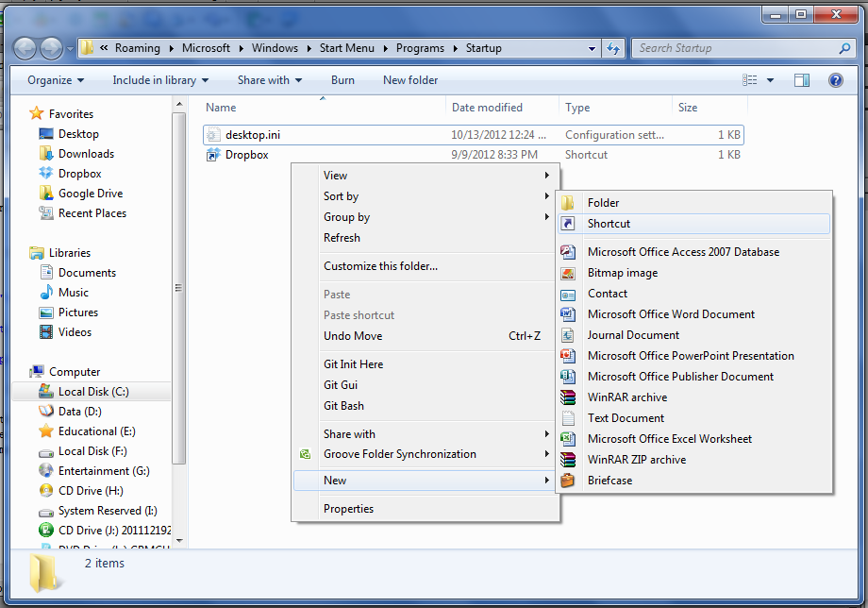The image size is (868, 608).
Task: Click the Journal Document icon
Action: point(567,335)
